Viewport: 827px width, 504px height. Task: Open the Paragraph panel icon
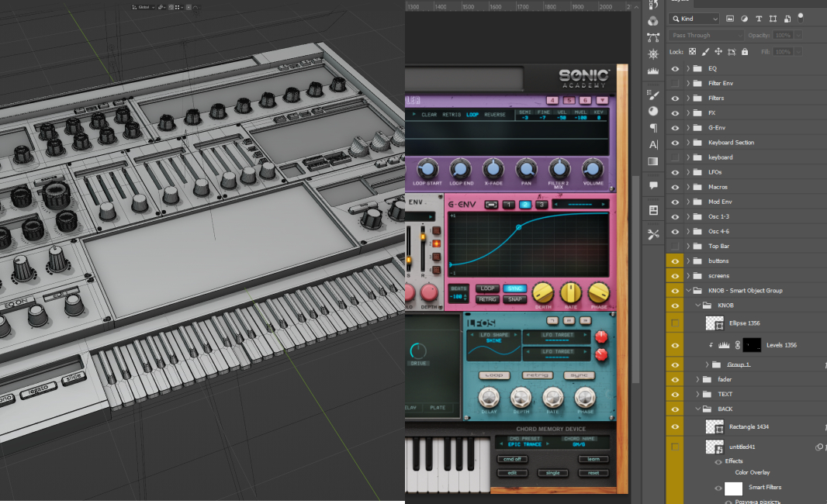(653, 128)
